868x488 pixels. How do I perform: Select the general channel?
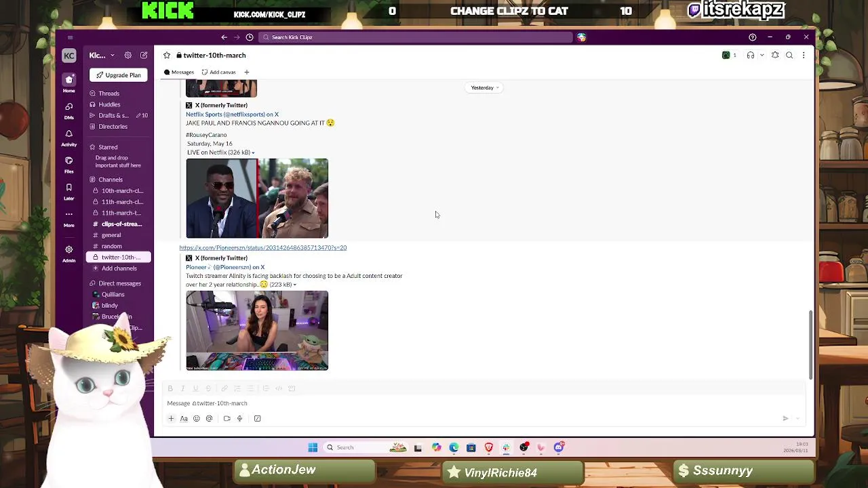[x=111, y=235]
